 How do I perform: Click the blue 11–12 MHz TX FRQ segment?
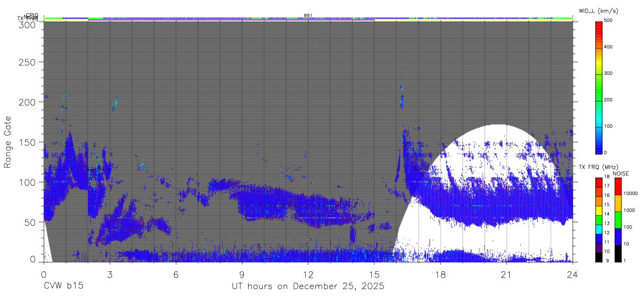[598, 238]
